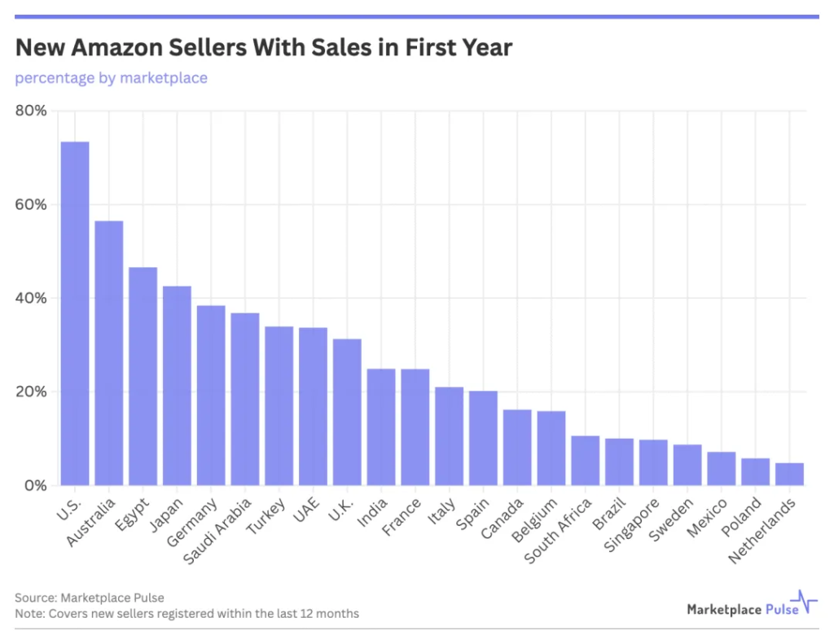Select the Canada bar
Image resolution: width=834 pixels, height=644 pixels.
pos(517,448)
